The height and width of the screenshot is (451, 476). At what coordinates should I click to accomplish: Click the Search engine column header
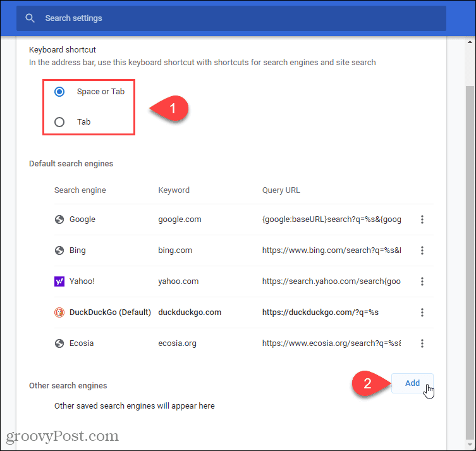point(80,190)
